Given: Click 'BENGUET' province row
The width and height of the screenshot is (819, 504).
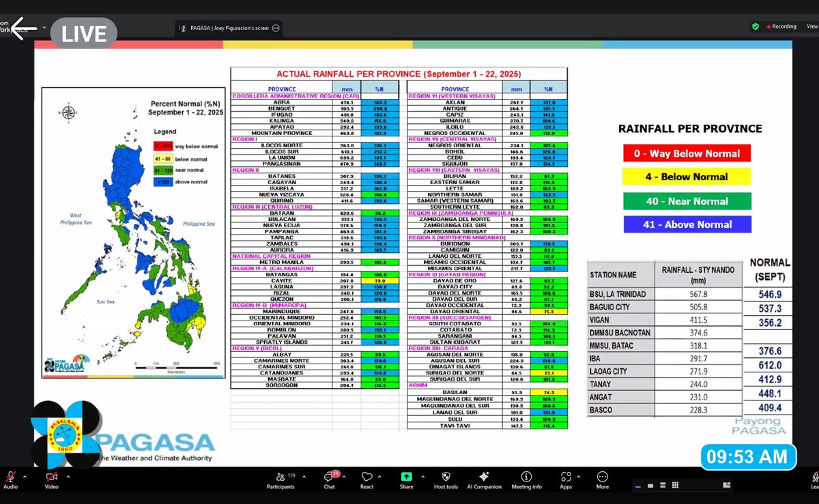Looking at the screenshot, I should (315, 108).
